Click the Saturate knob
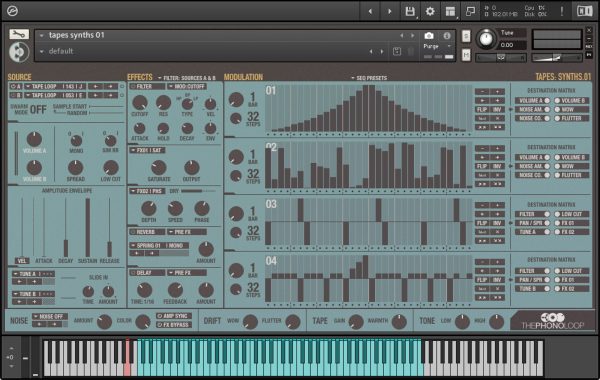Screen dimensions: 600x380 pyautogui.click(x=158, y=168)
